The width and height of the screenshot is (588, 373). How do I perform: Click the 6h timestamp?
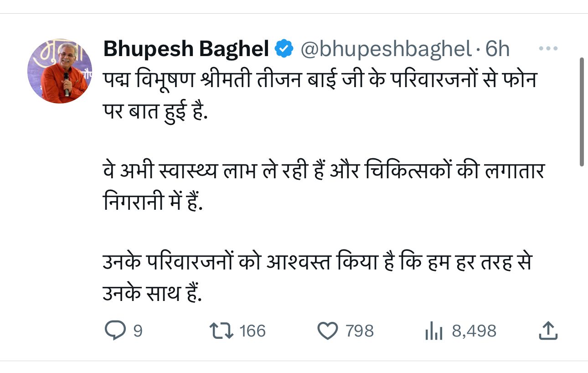(x=497, y=49)
